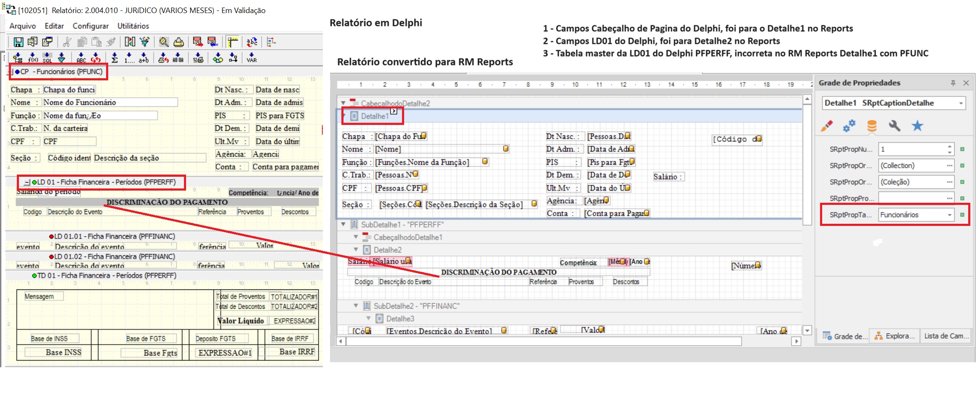Select the [Nome] field in Detalhe1
This screenshot has height=395, width=980.
coord(442,149)
